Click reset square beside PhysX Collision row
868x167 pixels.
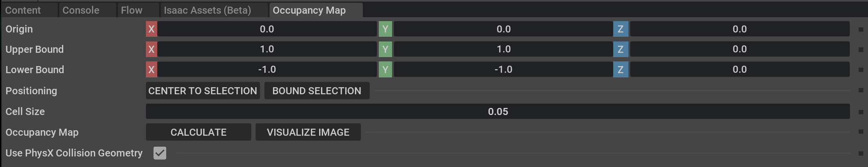861,153
